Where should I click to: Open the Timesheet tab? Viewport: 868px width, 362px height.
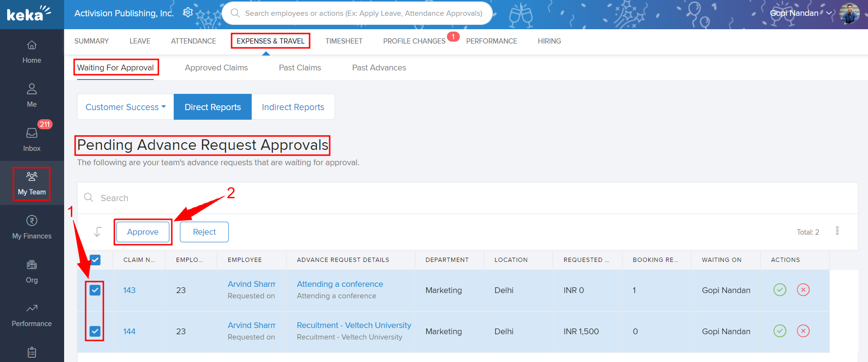coord(344,41)
